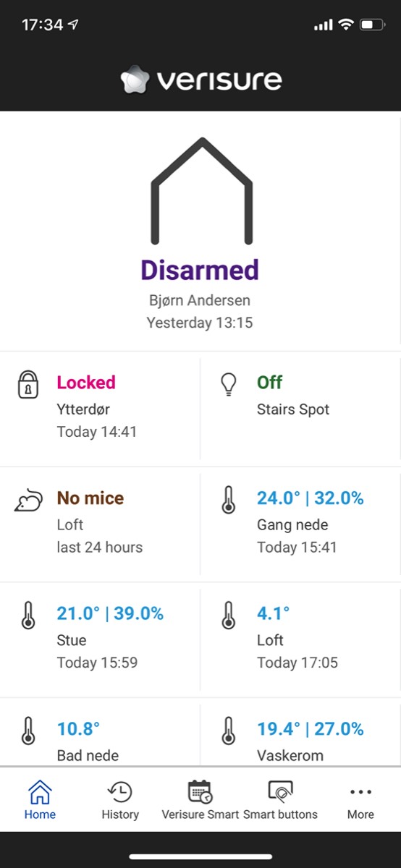Tap the light bulb icon for Stairs Spot
Screen dimensions: 401x868
point(228,384)
